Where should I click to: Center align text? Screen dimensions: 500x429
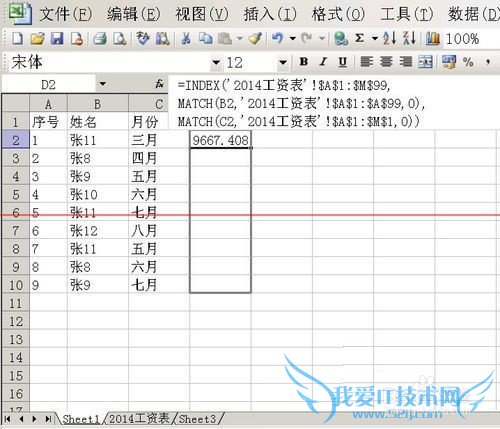(x=386, y=62)
